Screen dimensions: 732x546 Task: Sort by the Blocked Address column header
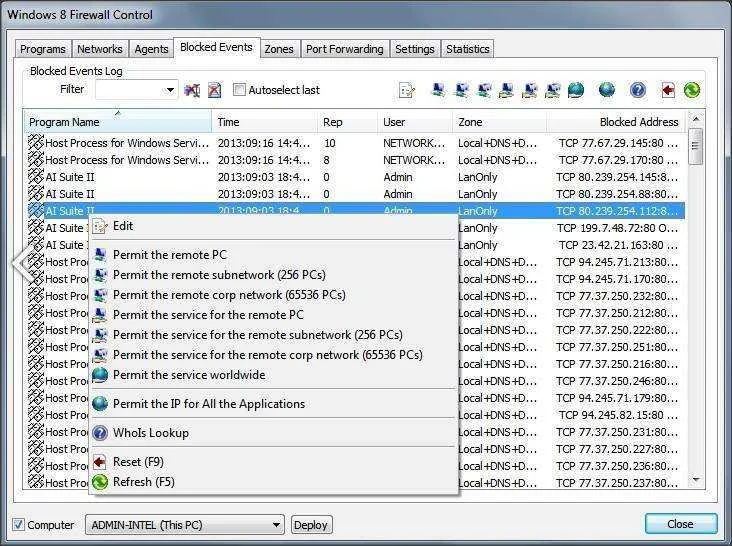616,122
